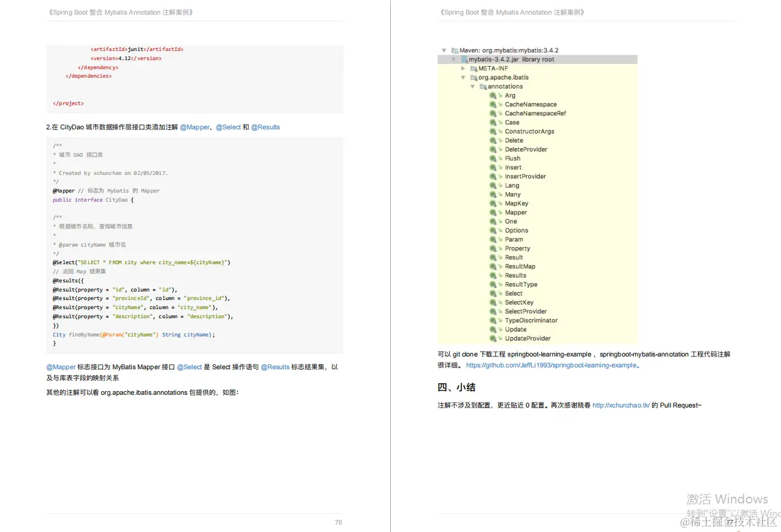The height and width of the screenshot is (532, 781).
Task: Expand the META-INF folder
Action: tap(463, 68)
